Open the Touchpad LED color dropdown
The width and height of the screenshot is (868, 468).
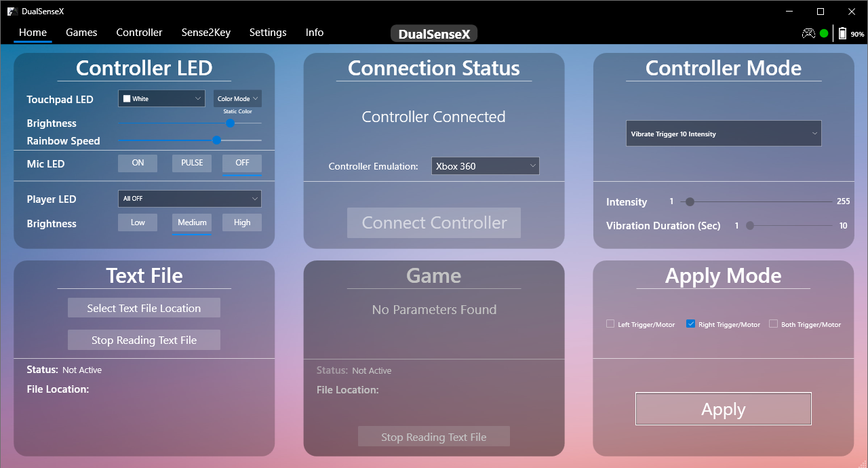click(x=161, y=99)
